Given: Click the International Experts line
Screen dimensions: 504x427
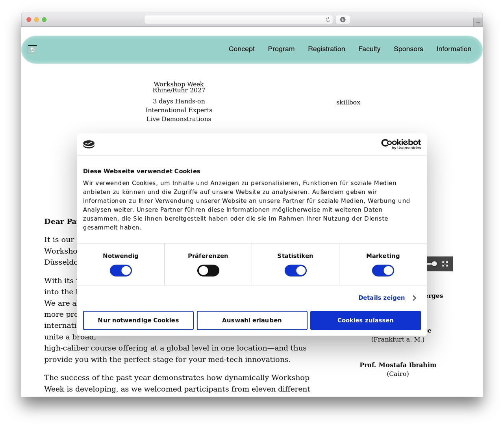Looking at the screenshot, I should [x=179, y=110].
